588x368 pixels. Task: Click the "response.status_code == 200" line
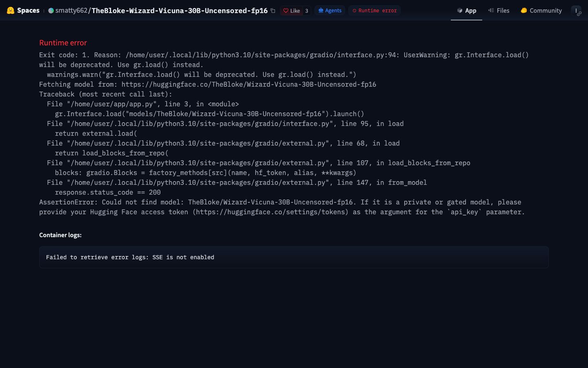[x=108, y=192]
